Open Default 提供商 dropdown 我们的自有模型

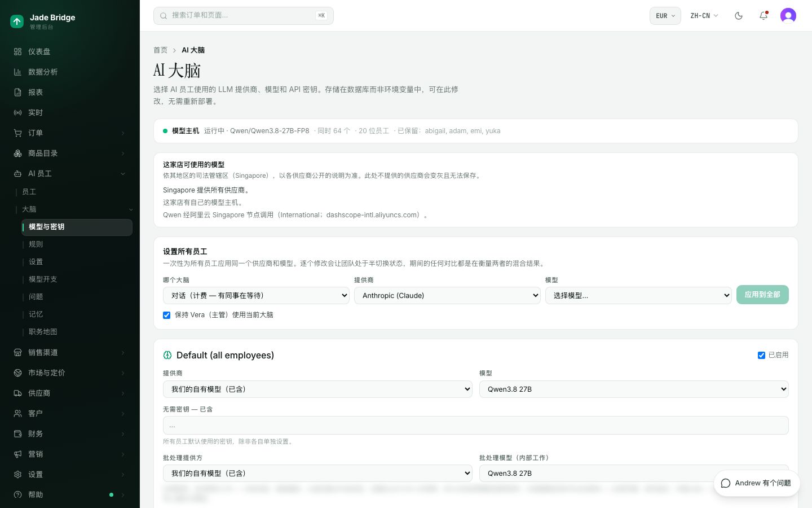317,389
